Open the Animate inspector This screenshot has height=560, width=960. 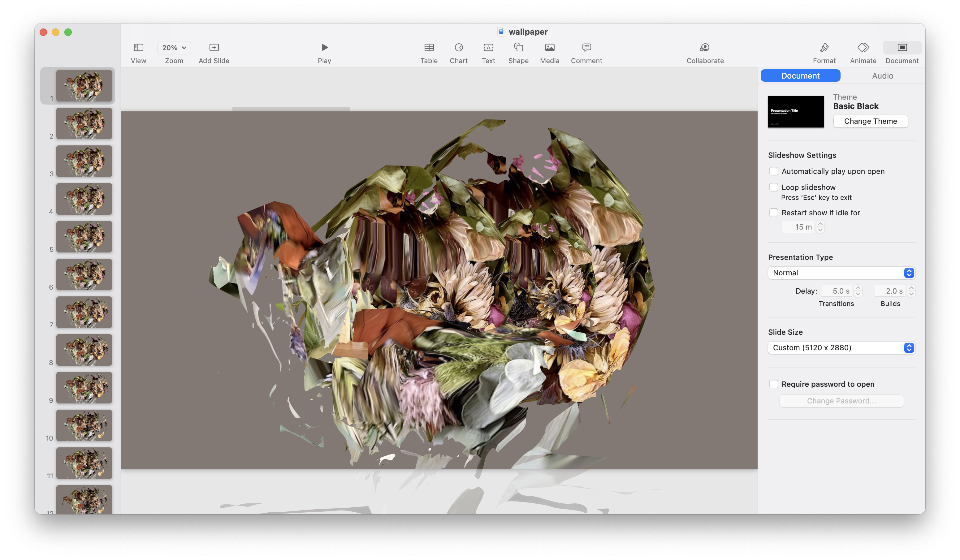863,48
